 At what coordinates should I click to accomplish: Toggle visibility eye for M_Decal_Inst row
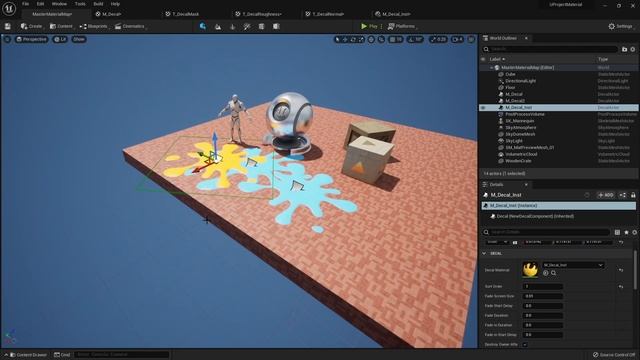tap(483, 108)
